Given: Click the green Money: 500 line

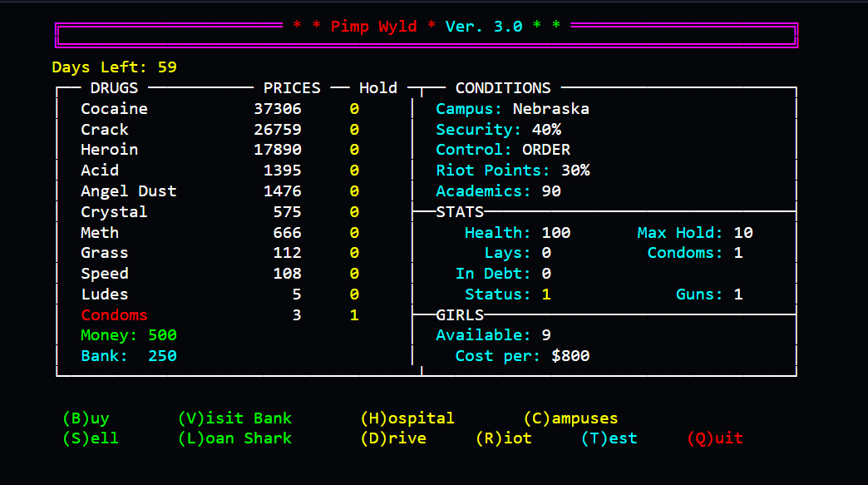Looking at the screenshot, I should pos(128,335).
